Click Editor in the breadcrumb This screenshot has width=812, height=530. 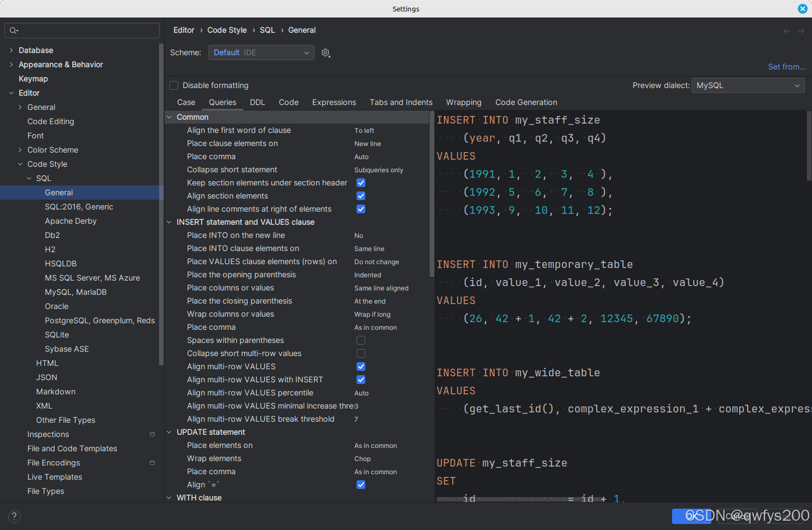(x=184, y=30)
